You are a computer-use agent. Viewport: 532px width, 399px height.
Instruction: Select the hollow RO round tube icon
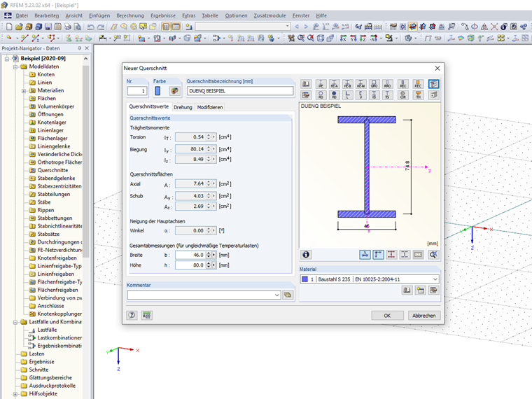(321, 95)
